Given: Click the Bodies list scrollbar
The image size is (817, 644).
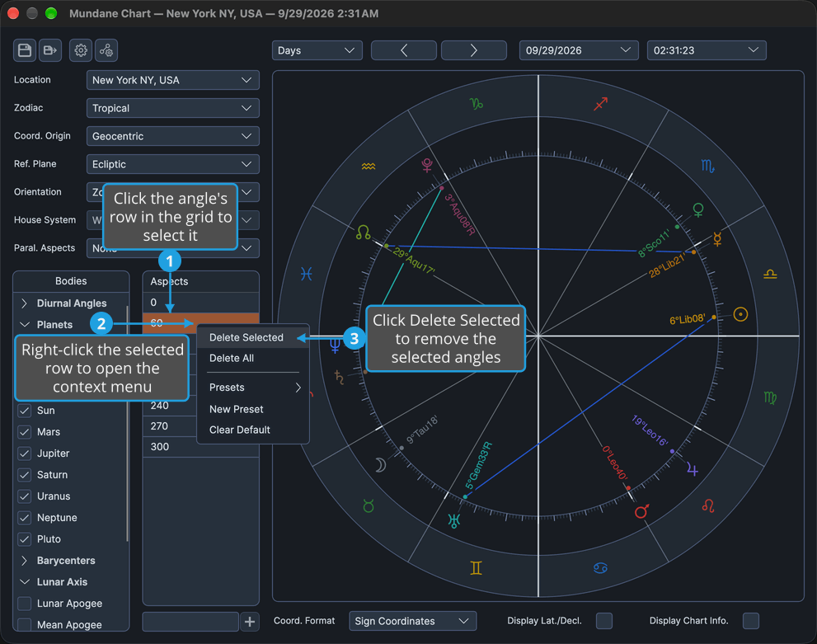Looking at the screenshot, I should coord(127,423).
